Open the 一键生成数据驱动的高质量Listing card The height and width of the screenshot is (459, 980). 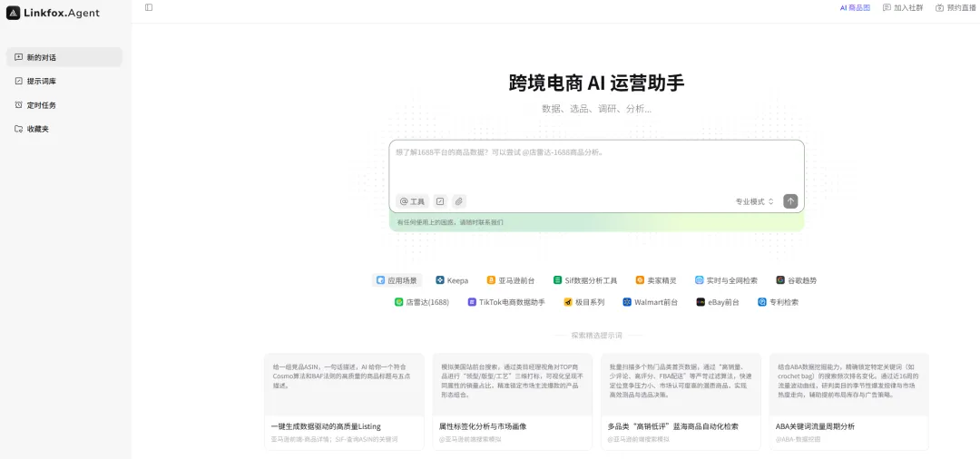344,402
